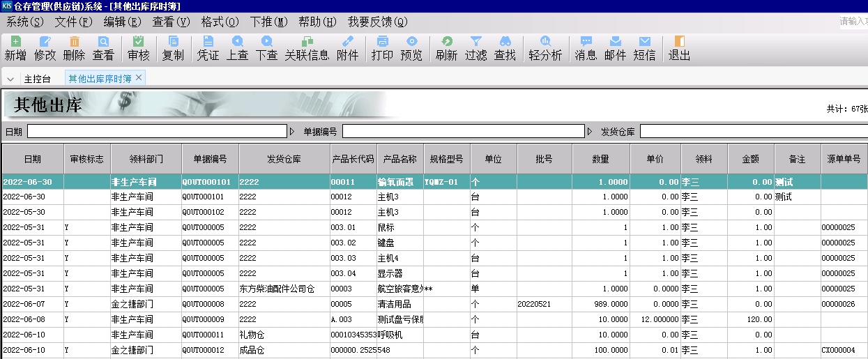Click the 源单单号 column header
Screen dimensions: 868x359
(844, 159)
